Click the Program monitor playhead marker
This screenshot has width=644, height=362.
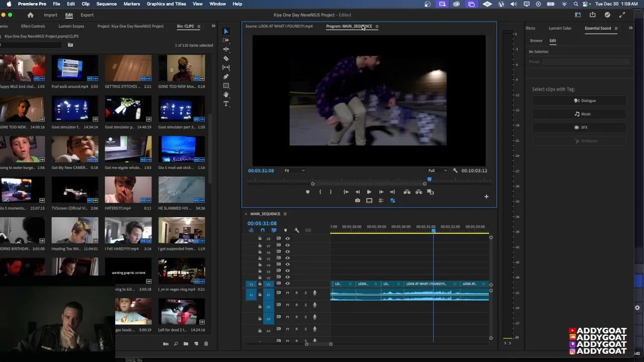(429, 179)
